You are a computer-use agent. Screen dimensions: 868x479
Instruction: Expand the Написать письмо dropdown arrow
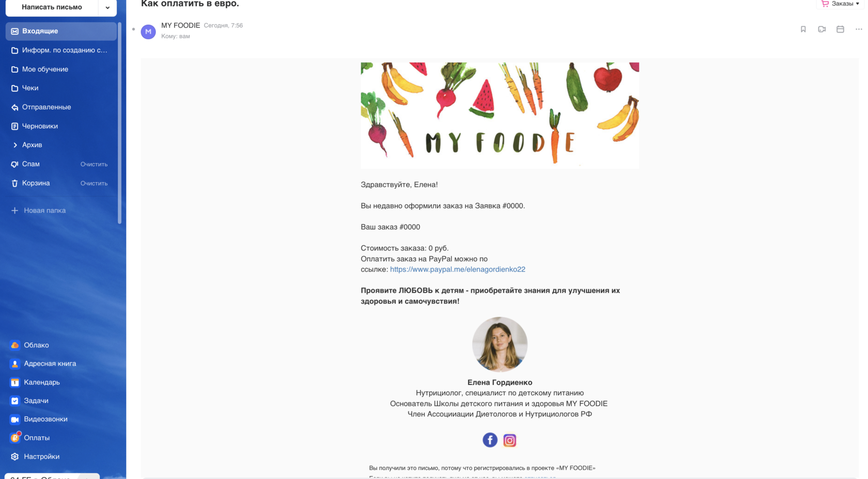pos(107,8)
